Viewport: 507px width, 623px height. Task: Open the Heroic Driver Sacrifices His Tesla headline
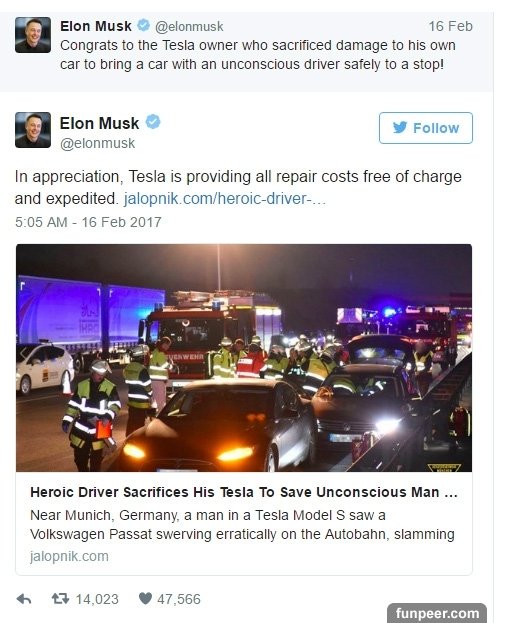click(x=244, y=492)
